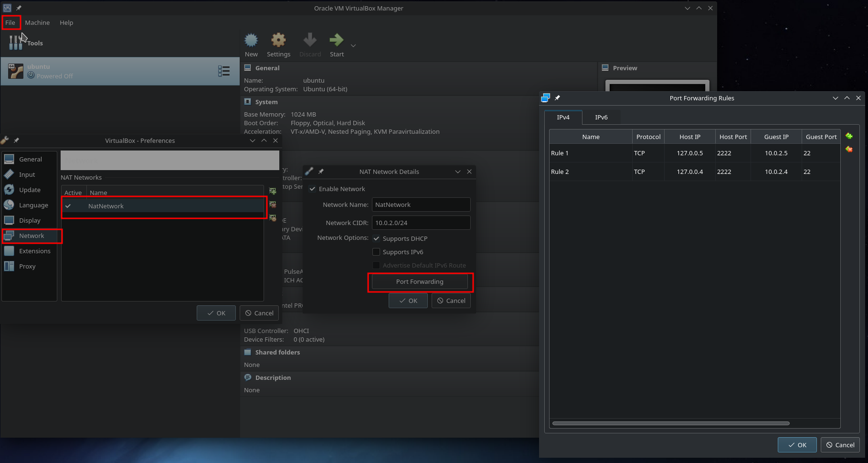
Task: Toggle the NatNetwork active checkmark
Action: point(68,206)
